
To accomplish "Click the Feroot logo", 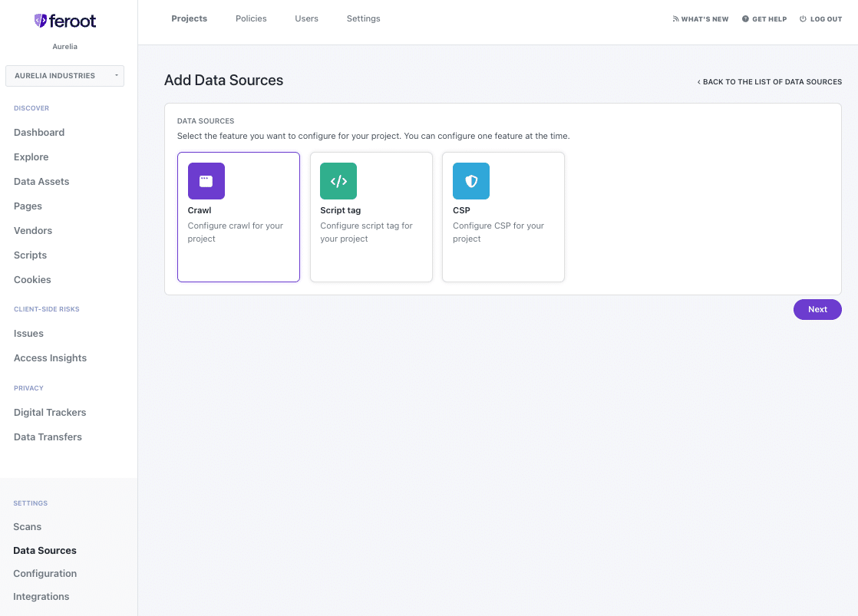I will tap(64, 21).
